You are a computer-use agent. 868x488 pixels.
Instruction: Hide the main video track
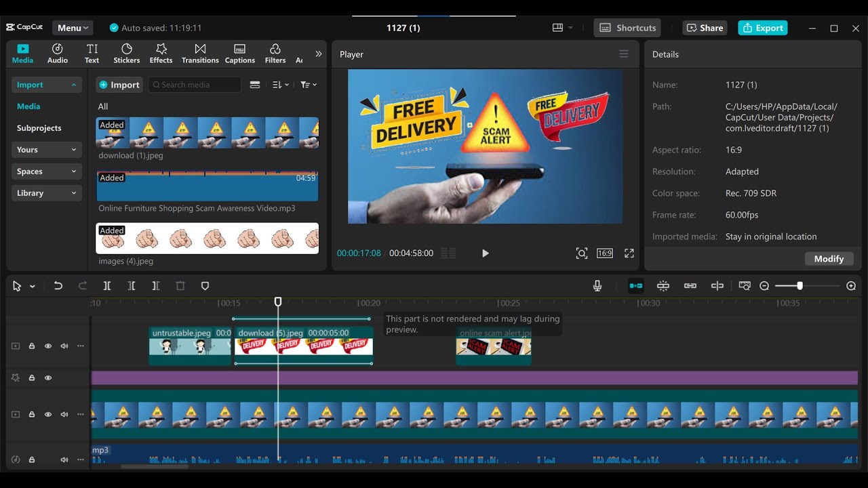point(48,414)
